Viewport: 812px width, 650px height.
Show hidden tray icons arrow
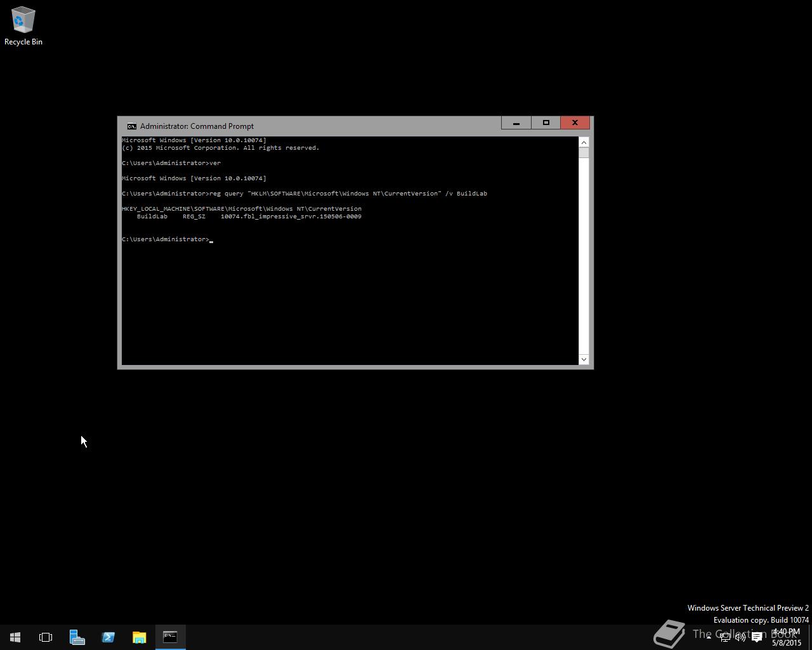(x=709, y=637)
